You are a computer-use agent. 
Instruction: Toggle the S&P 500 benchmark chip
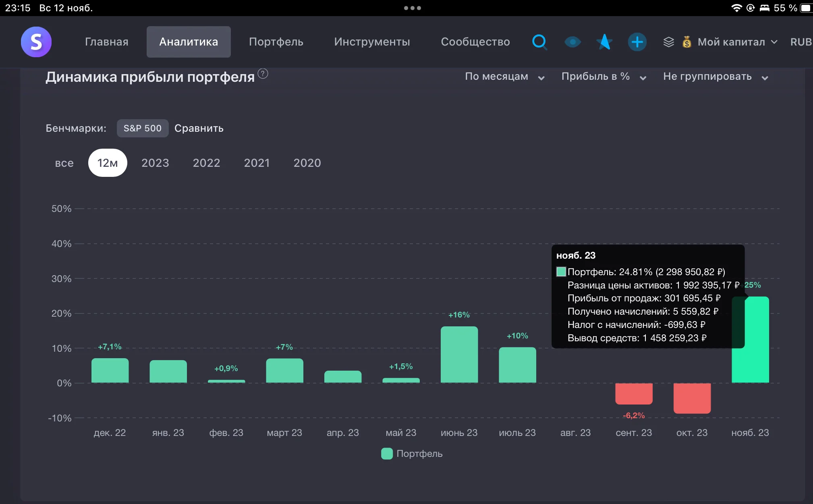(x=143, y=128)
